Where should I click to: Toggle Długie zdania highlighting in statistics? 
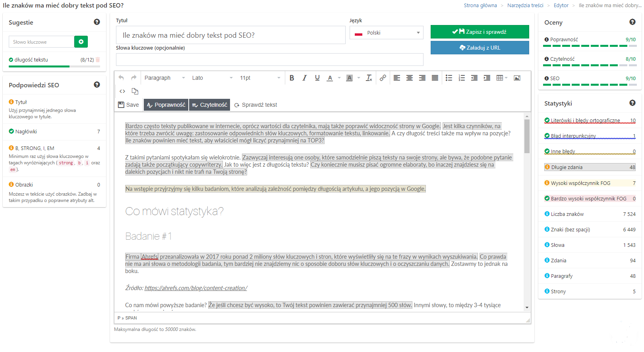[x=590, y=167]
